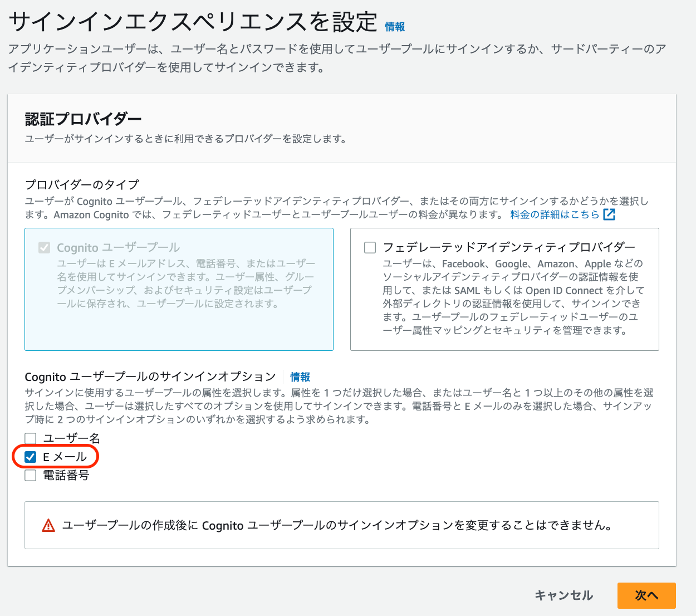Click the キャンセル button
This screenshot has width=696, height=616.
563,595
